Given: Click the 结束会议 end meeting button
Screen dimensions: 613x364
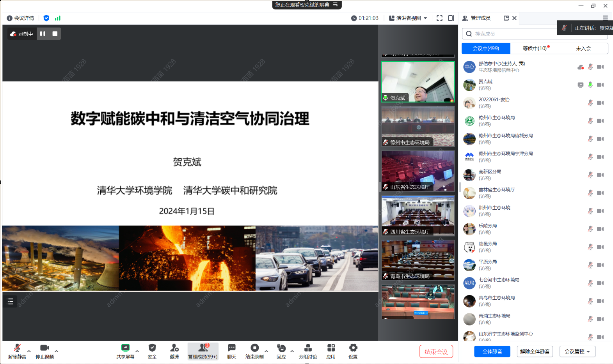Looking at the screenshot, I should pos(436,352).
